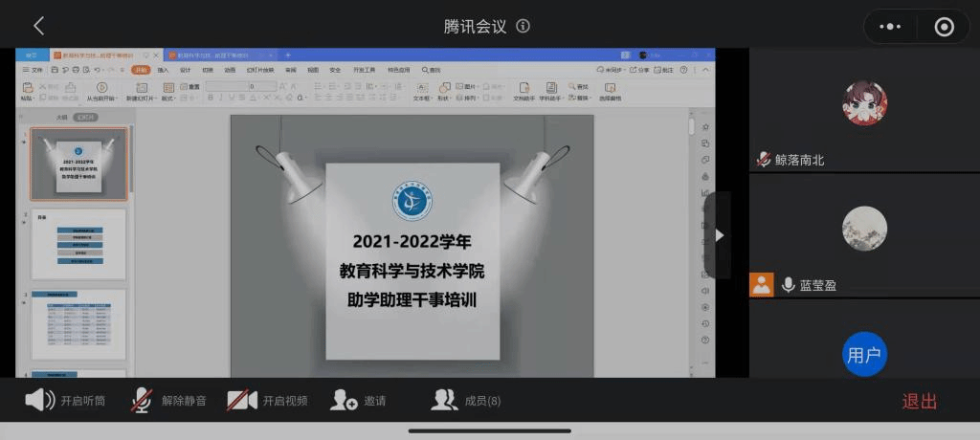980x440 pixels.
Task: Open the three-dot more options menu
Action: 892,27
